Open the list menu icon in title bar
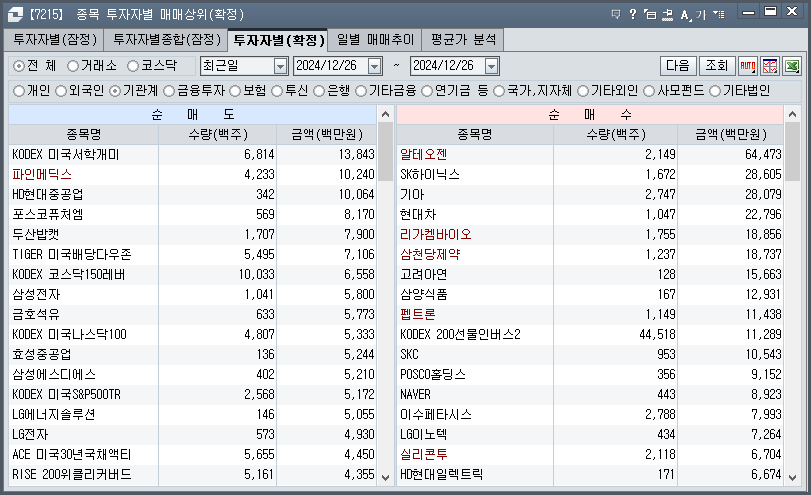811x495 pixels. click(718, 14)
